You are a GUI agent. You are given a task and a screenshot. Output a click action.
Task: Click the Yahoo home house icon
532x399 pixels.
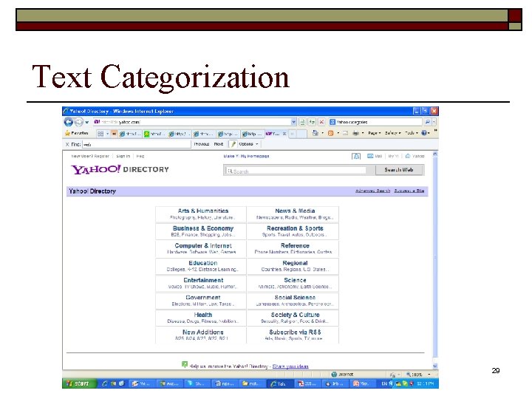pyautogui.click(x=408, y=156)
